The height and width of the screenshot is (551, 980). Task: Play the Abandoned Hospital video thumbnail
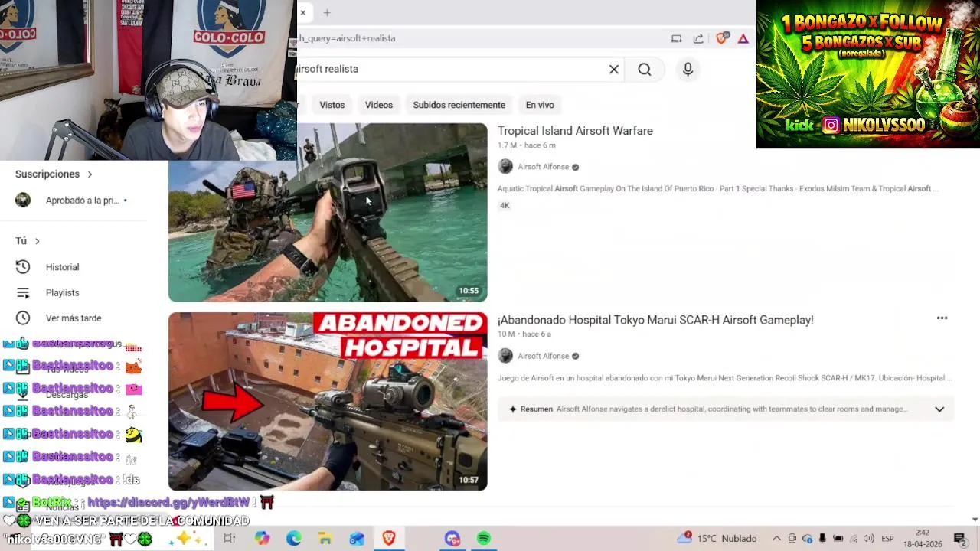pos(328,402)
